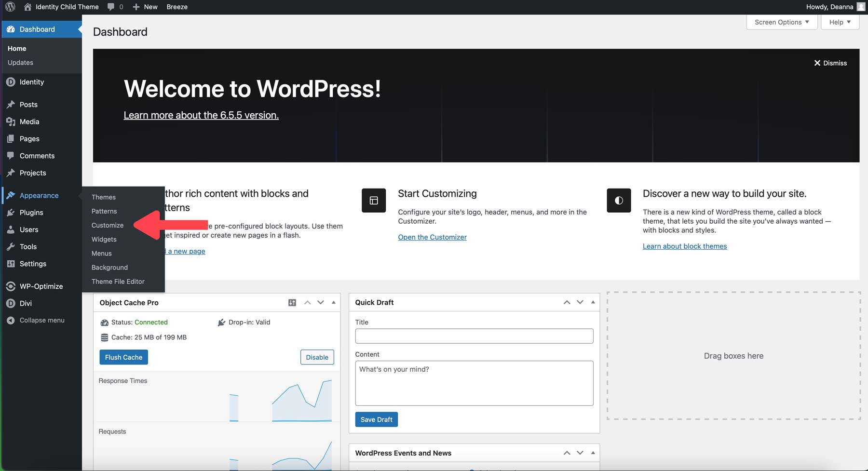The width and height of the screenshot is (868, 471).
Task: Click the block themes half-circle icon
Action: pos(619,201)
